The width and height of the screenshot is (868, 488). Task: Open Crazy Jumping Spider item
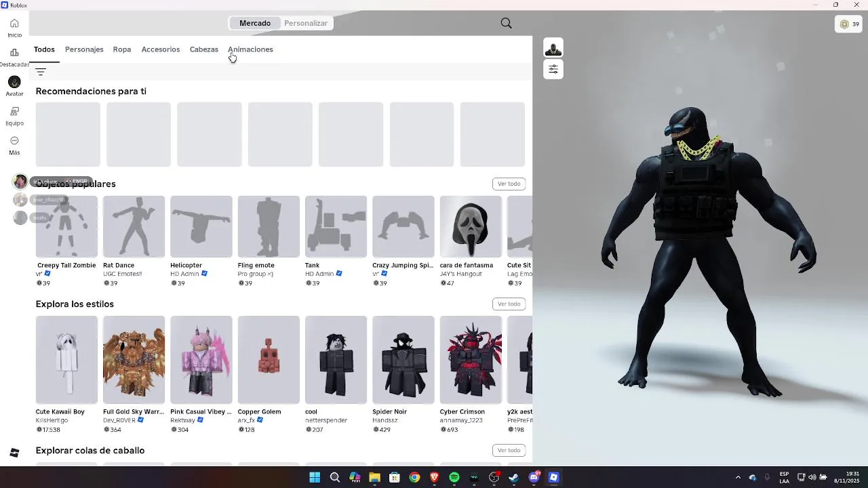403,226
